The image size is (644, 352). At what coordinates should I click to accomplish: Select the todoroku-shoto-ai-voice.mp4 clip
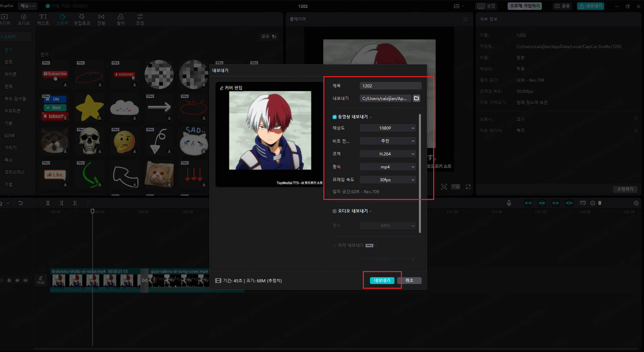[x=95, y=280]
